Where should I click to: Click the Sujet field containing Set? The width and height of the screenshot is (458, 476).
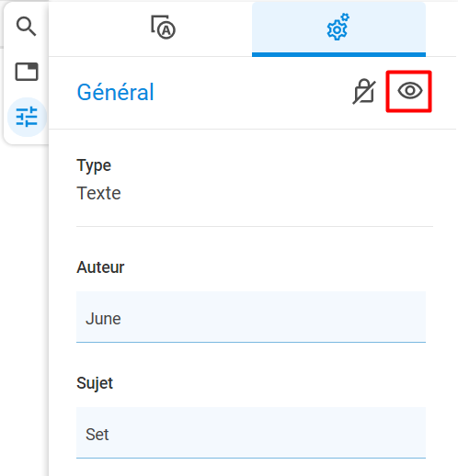251,433
